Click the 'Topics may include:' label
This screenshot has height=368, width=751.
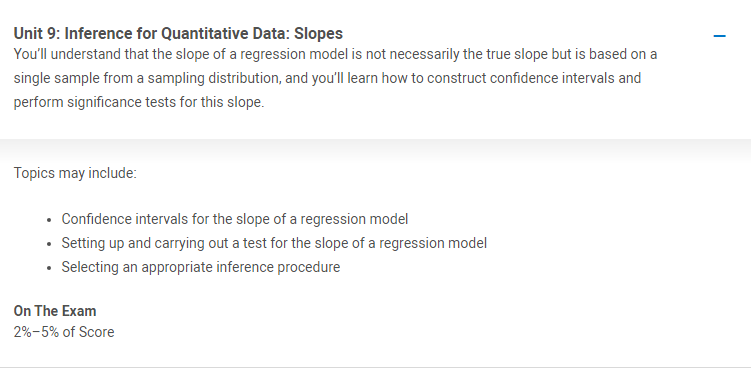[75, 173]
